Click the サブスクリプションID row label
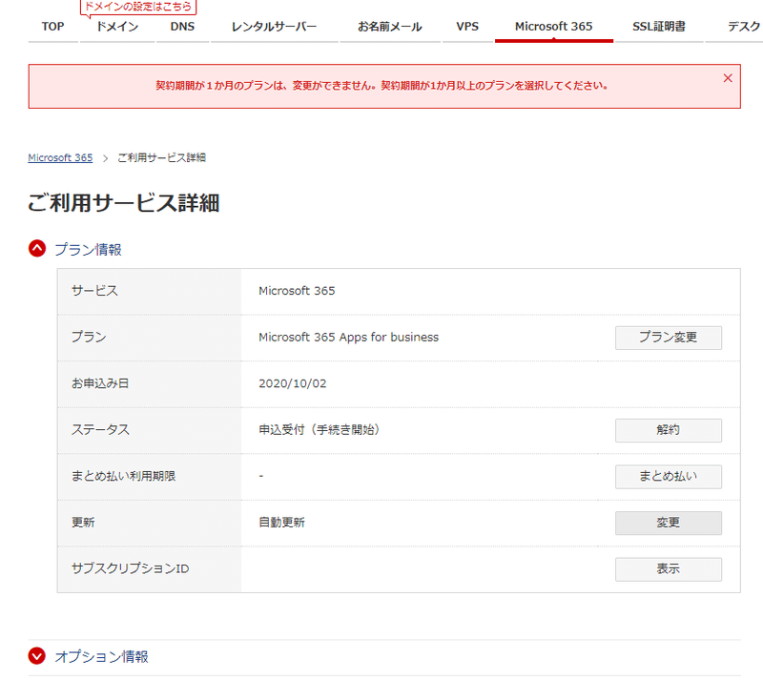This screenshot has height=700, width=763. point(130,568)
